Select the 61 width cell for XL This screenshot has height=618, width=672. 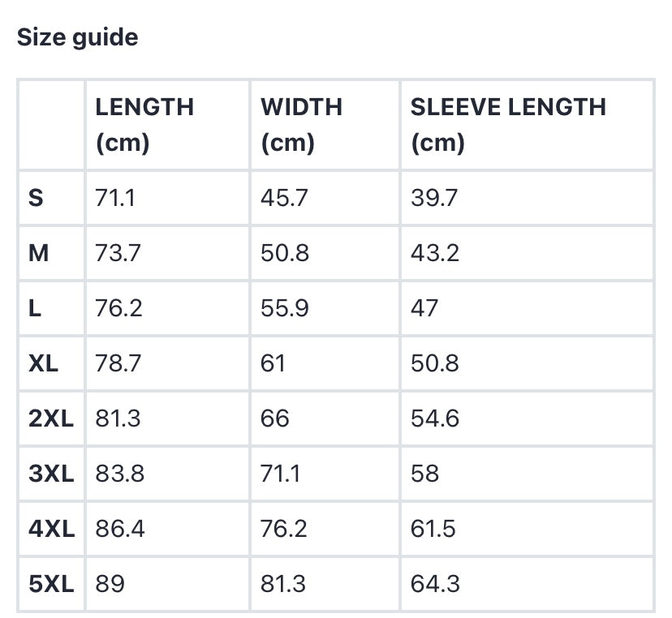tap(273, 363)
